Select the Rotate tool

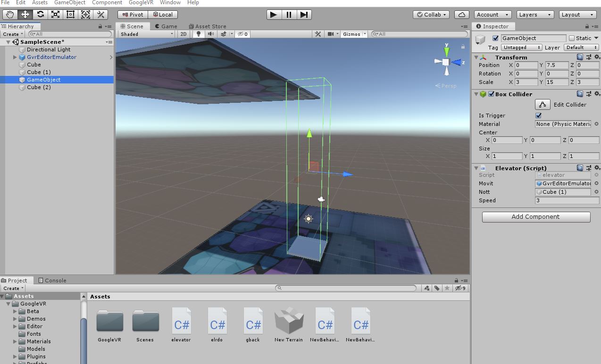(40, 14)
